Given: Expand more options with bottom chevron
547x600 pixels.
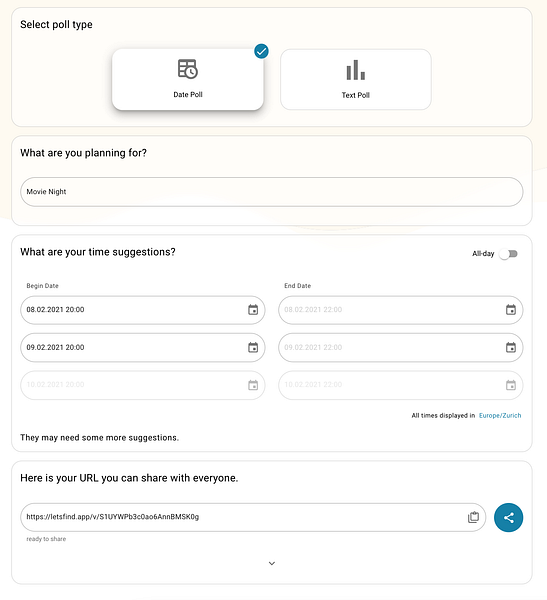Looking at the screenshot, I should tap(272, 563).
